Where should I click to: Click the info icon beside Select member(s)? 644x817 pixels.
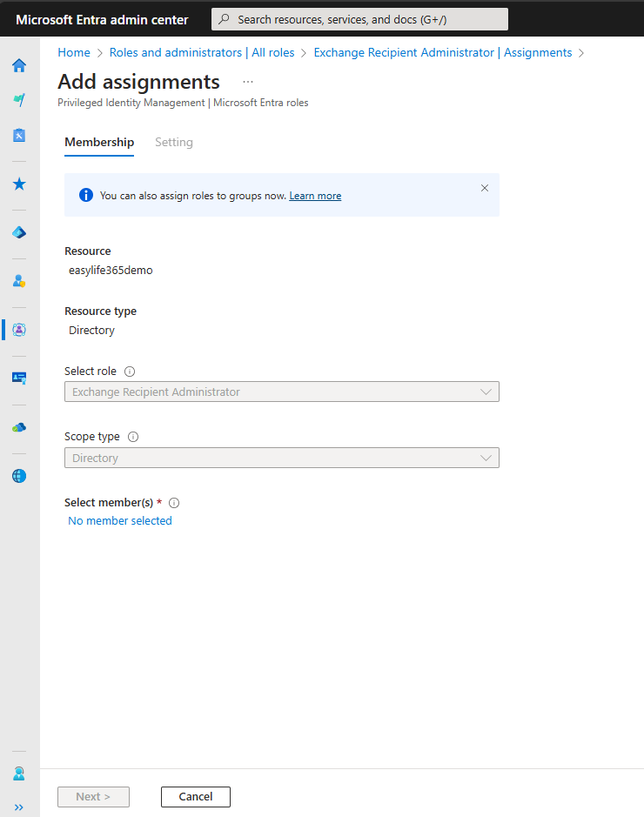click(x=174, y=503)
